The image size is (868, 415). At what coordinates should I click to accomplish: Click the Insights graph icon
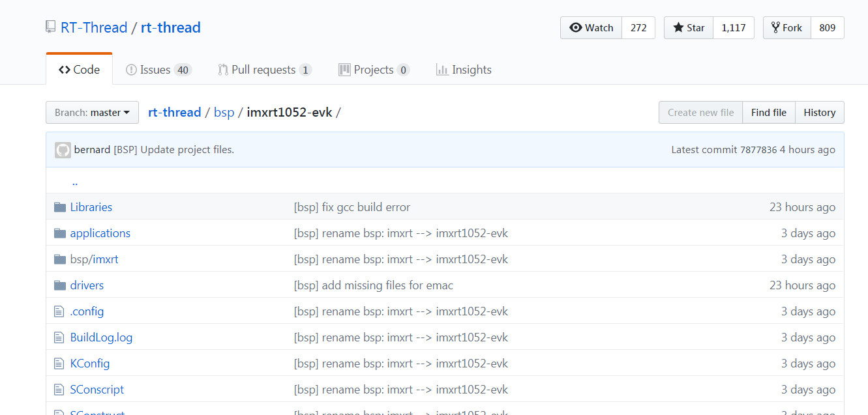pos(442,70)
